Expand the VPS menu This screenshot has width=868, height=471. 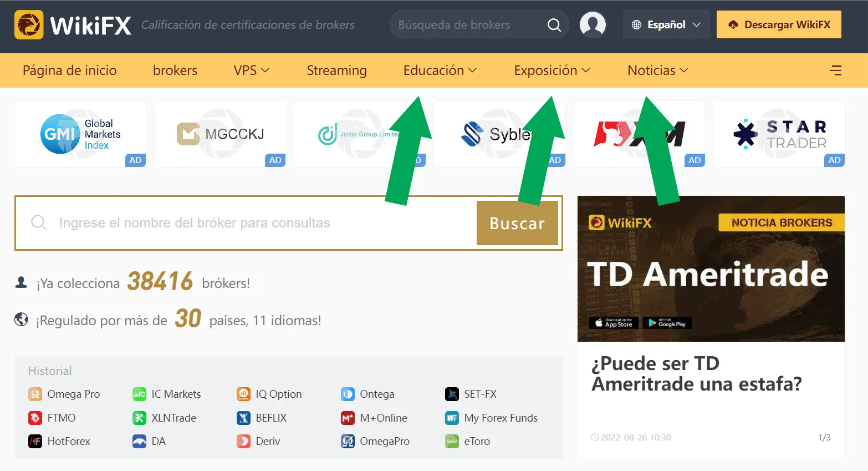(251, 70)
